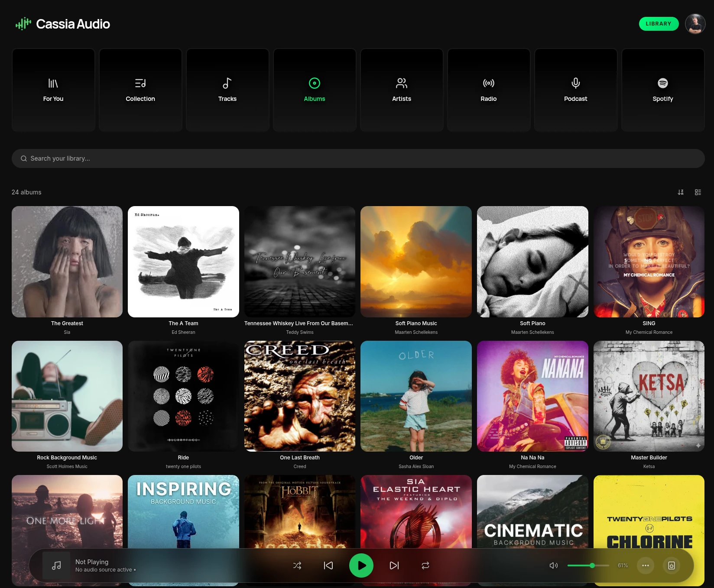Open the Spotify section

point(662,90)
